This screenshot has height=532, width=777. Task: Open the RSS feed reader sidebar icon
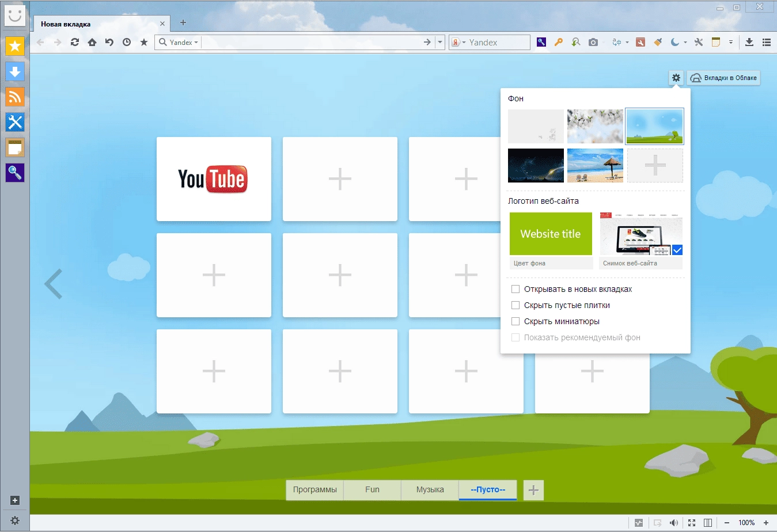pos(15,97)
